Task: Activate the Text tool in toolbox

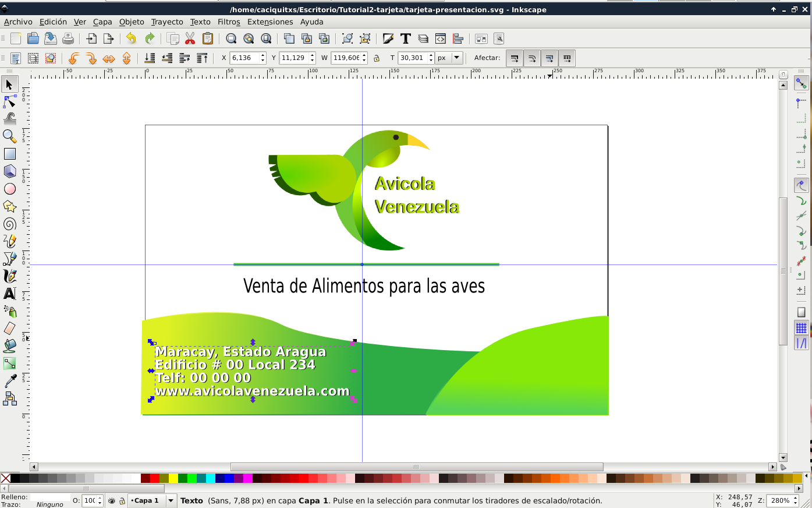Action: pos(9,294)
